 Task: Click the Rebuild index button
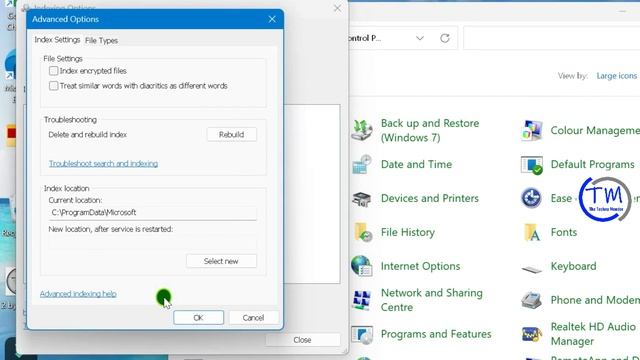[231, 134]
